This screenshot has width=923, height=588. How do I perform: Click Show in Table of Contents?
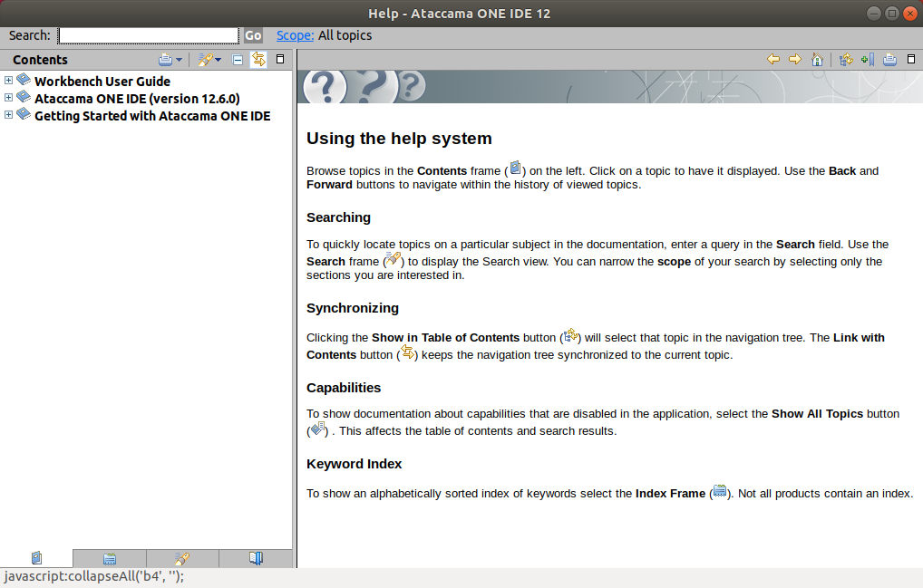[845, 59]
